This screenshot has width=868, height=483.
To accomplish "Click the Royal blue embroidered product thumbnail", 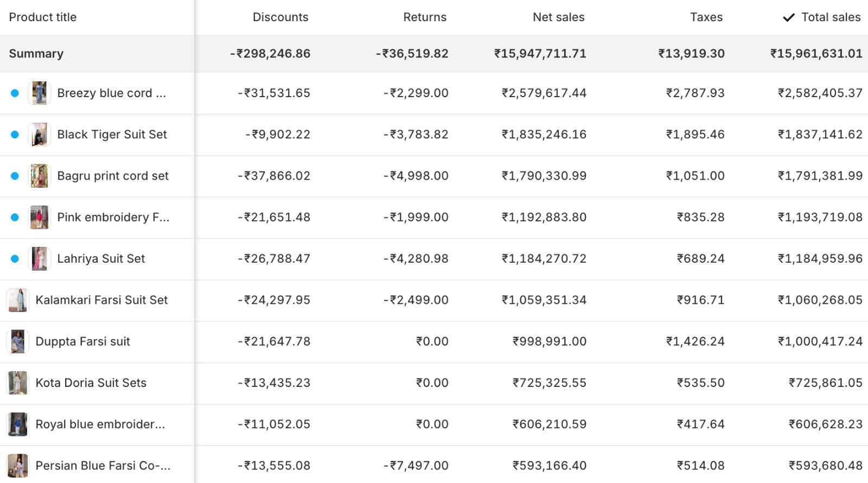I will tap(17, 424).
